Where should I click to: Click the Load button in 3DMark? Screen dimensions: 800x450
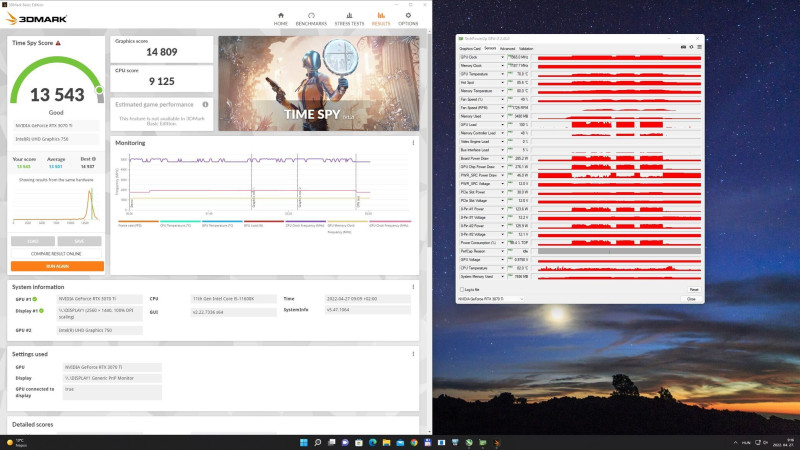tap(33, 241)
